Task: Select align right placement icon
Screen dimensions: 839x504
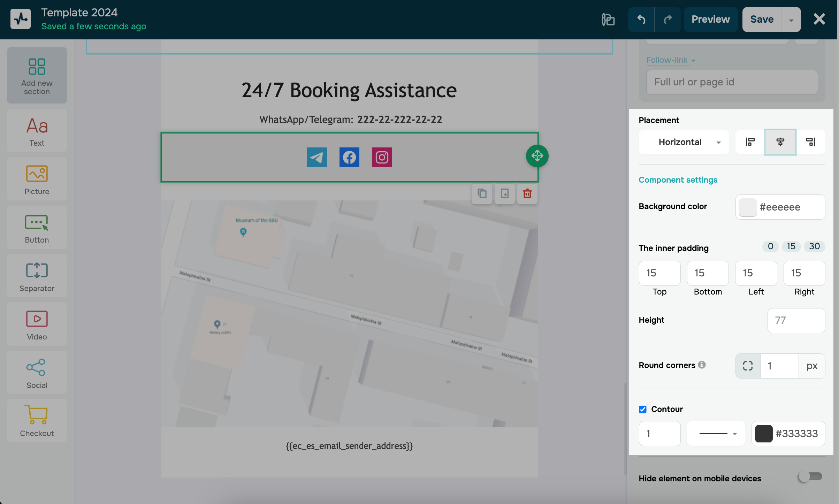Action: (x=810, y=142)
